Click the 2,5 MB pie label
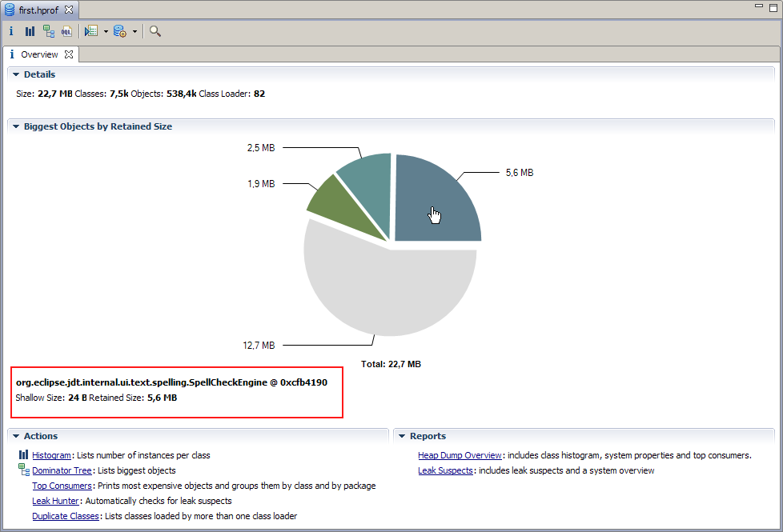Image resolution: width=783 pixels, height=532 pixels. click(261, 148)
